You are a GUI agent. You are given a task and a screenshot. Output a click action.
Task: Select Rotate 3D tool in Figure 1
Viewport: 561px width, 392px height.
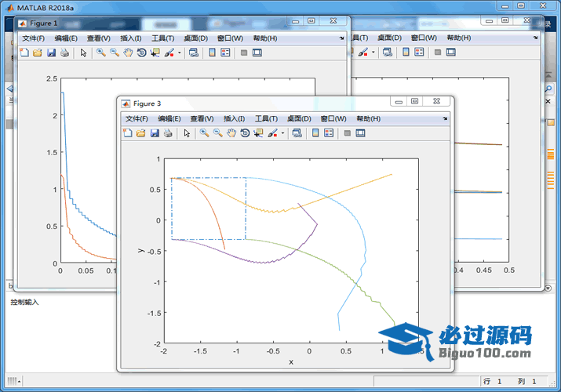141,53
